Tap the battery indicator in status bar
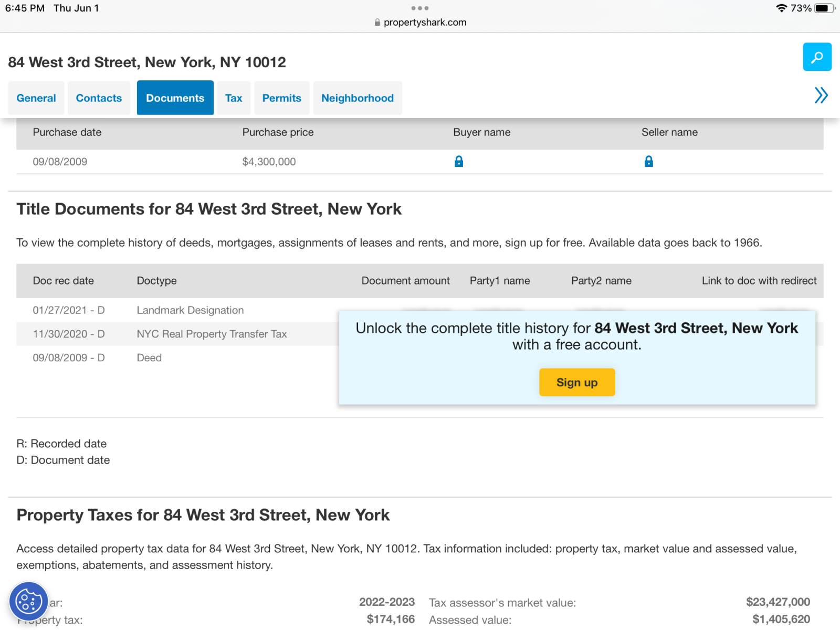Screen dimensions: 840x630 [x=824, y=8]
